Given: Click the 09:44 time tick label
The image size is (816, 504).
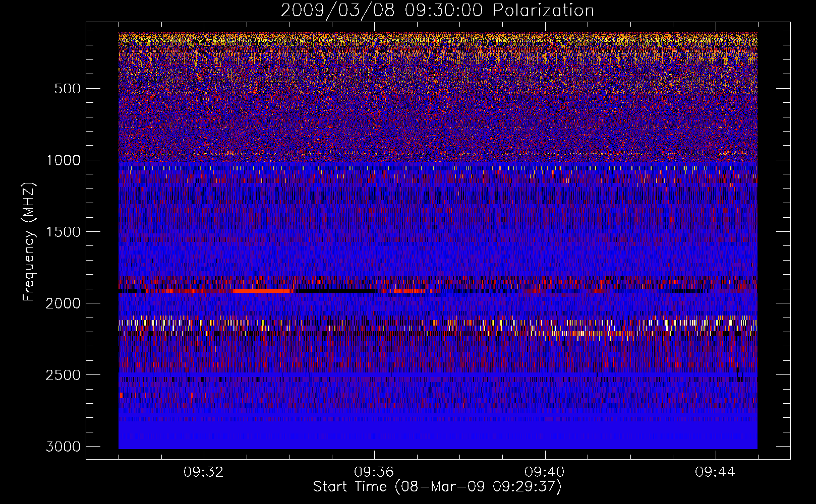Looking at the screenshot, I should click(x=715, y=472).
